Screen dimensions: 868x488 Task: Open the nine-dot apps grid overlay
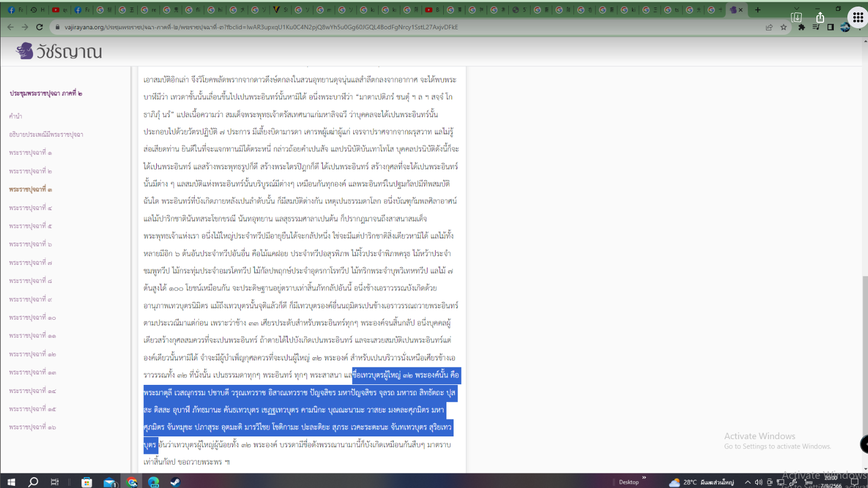tap(858, 17)
